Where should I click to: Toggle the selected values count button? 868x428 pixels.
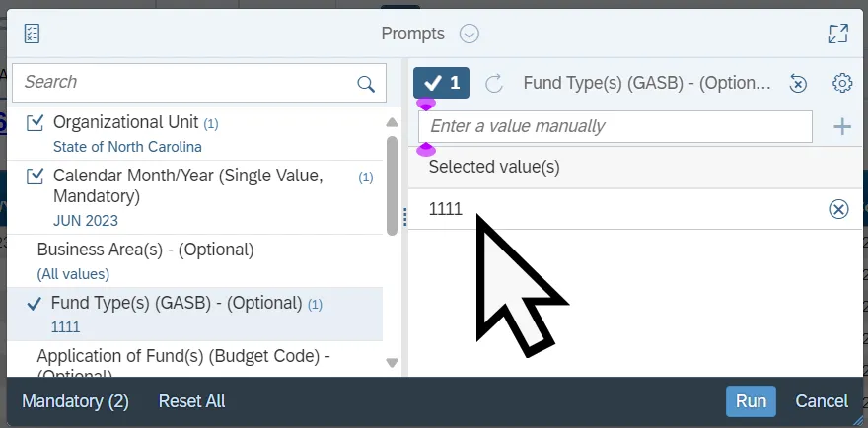tap(441, 84)
